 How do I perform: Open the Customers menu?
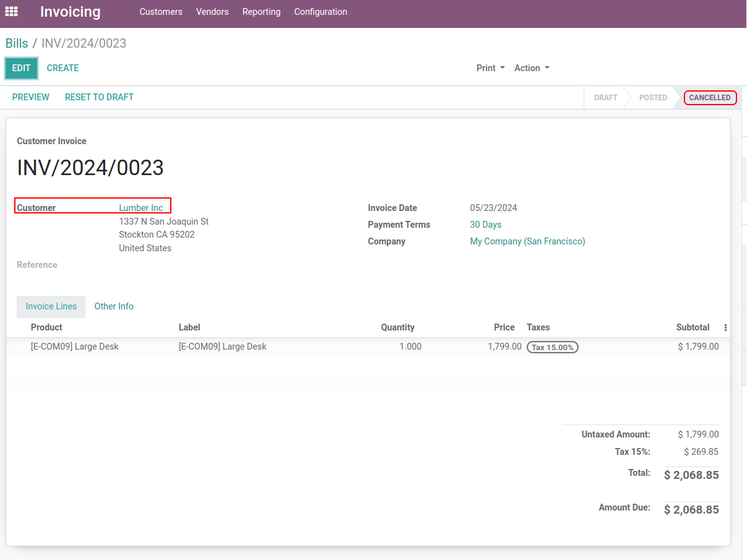coord(161,12)
